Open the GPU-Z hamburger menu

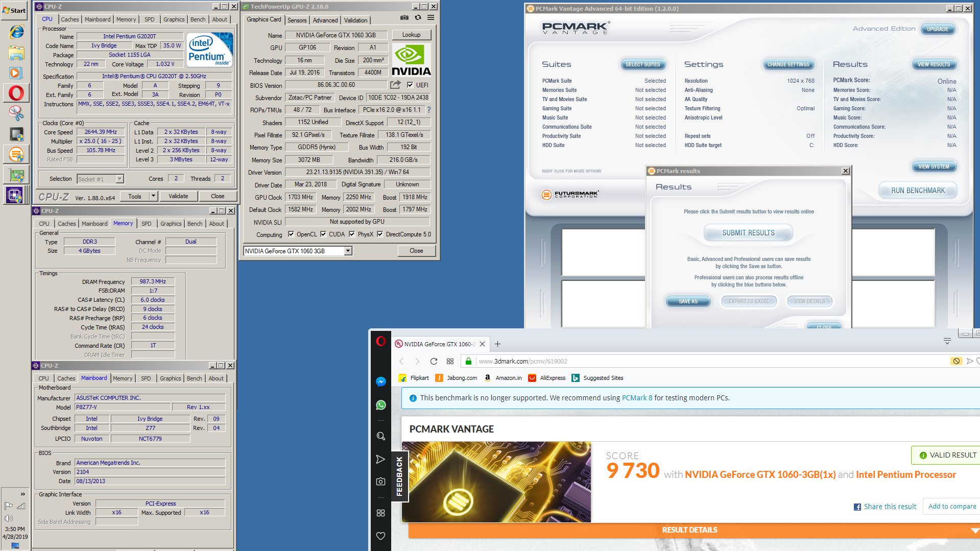[x=431, y=18]
